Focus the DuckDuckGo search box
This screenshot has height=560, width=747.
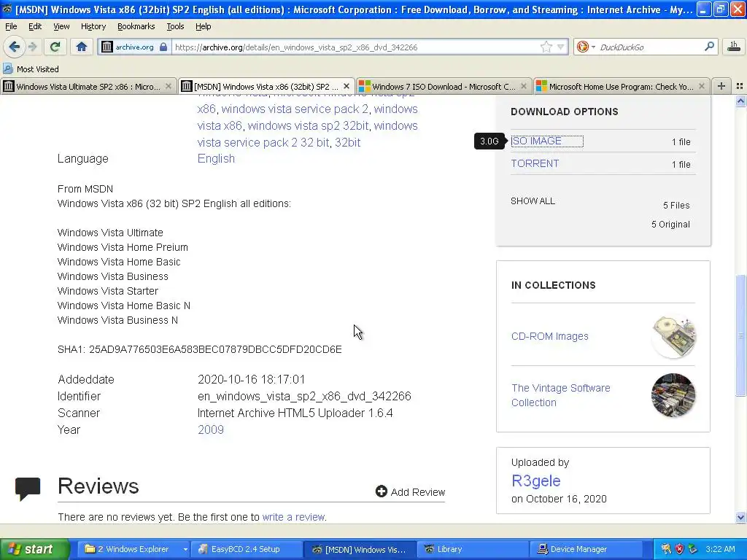[x=650, y=47]
